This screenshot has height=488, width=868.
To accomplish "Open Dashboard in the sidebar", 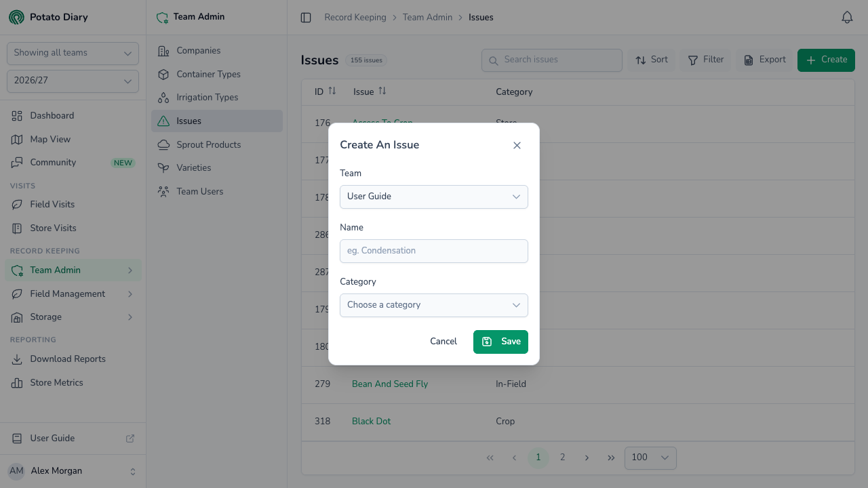I will 73,116.
